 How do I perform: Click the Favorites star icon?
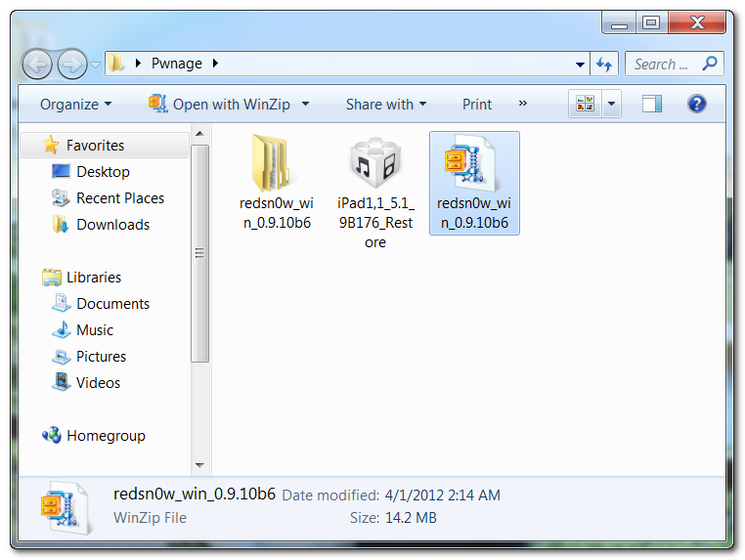51,145
